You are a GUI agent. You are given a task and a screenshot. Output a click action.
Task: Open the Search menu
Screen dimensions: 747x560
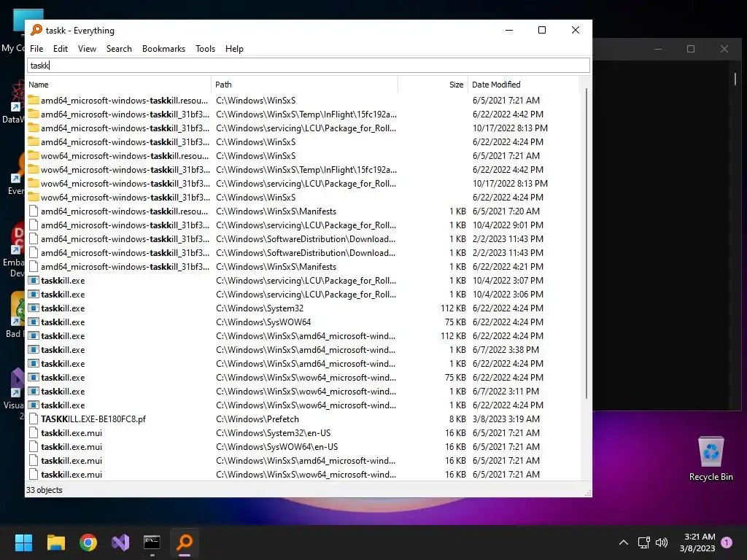[x=119, y=49]
